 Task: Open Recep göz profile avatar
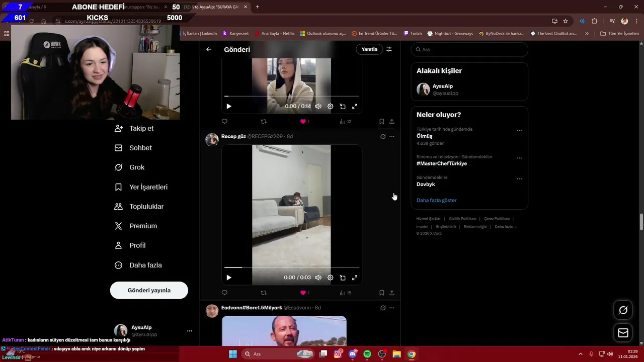point(212,139)
